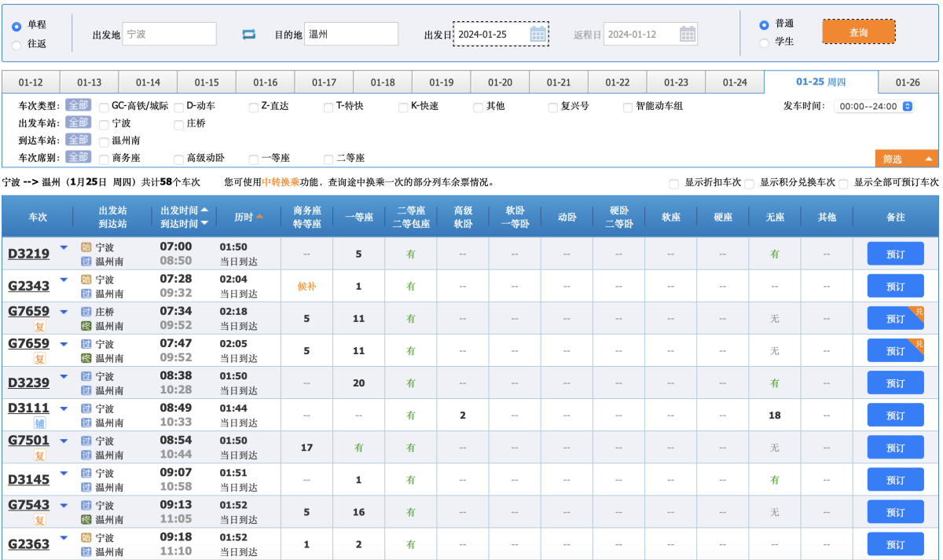Check the 庄桥 departure station filter
The height and width of the screenshot is (560, 943).
pos(178,124)
